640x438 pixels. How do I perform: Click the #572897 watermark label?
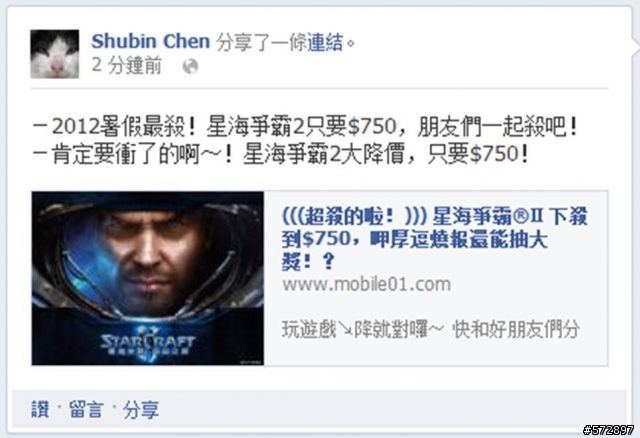tap(608, 430)
